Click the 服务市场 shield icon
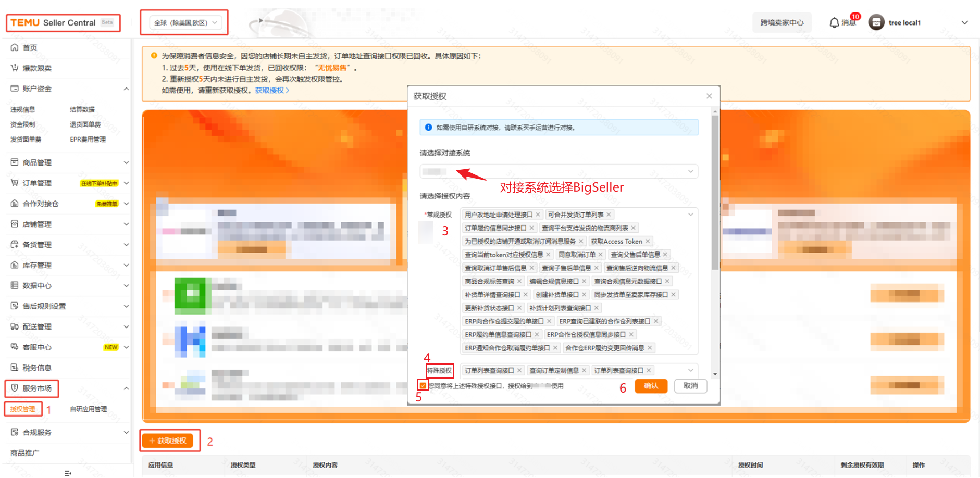Viewport: 980px width, 478px height. coord(15,388)
